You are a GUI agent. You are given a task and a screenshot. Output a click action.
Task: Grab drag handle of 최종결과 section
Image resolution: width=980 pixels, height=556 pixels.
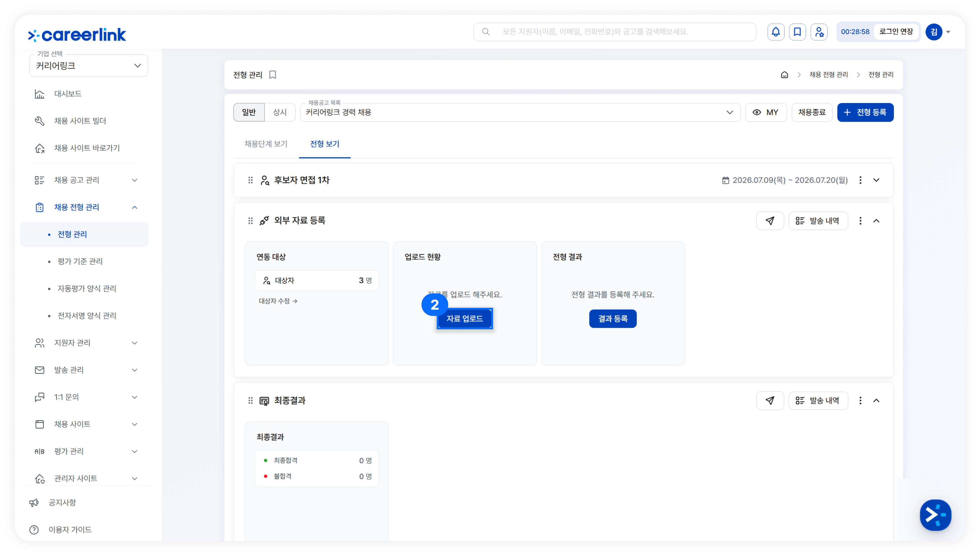250,400
